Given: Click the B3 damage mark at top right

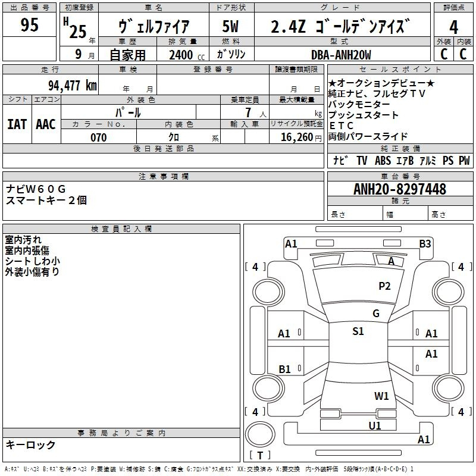Looking at the screenshot, I should [425, 243].
